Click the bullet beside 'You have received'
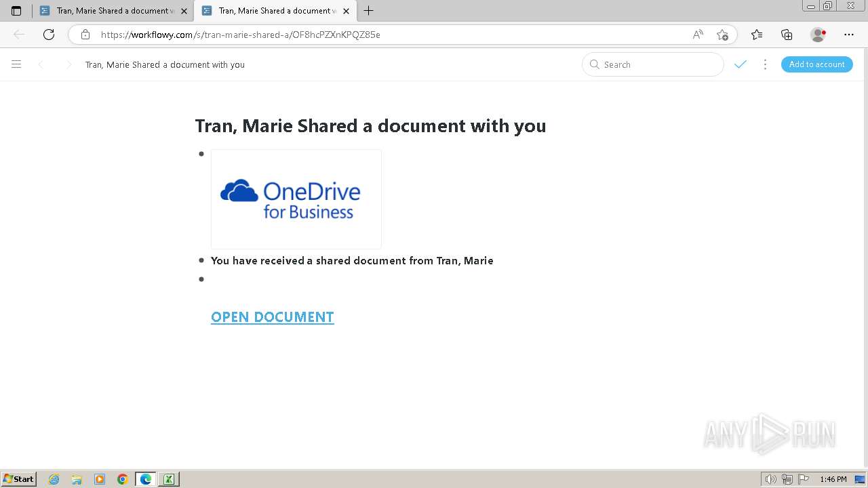The width and height of the screenshot is (868, 488). click(x=201, y=260)
